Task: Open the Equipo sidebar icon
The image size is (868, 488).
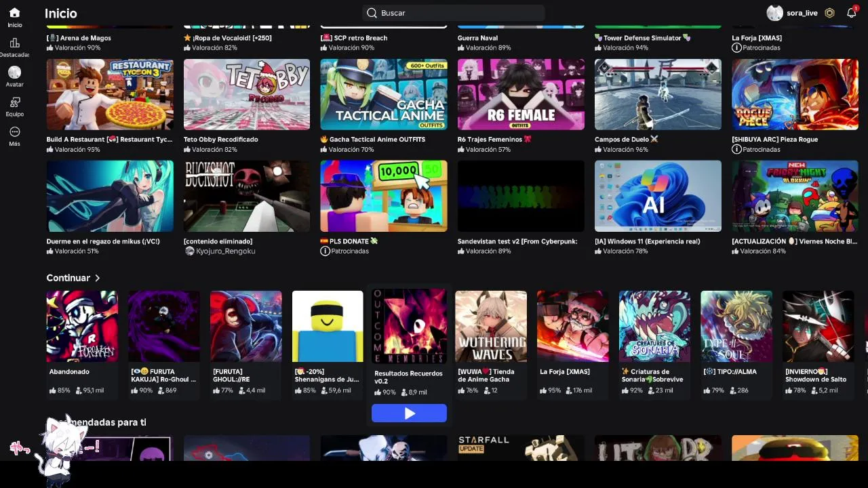Action: coord(14,102)
